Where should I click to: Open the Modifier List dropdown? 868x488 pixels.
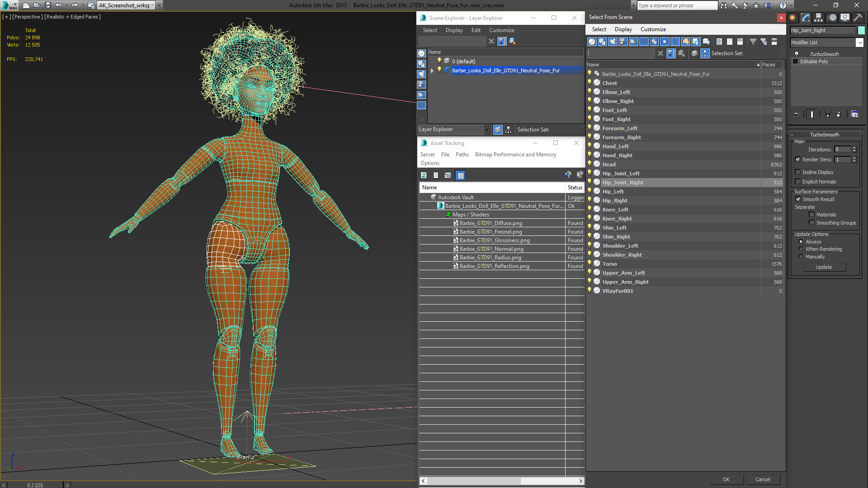859,42
